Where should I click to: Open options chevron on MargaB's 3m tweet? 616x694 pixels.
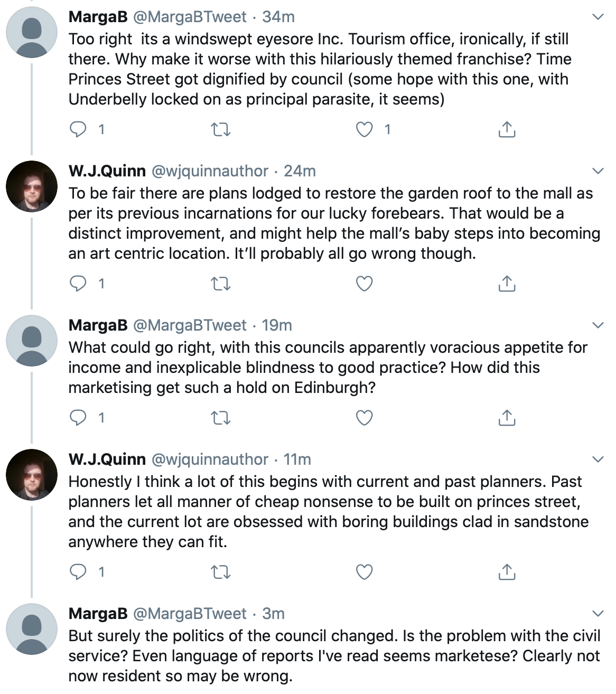598,614
